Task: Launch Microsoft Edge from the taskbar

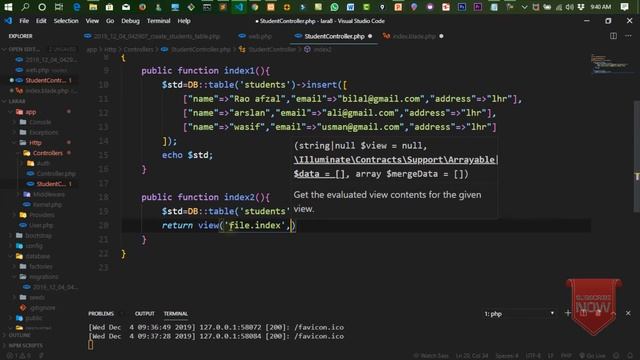Action: [77, 7]
